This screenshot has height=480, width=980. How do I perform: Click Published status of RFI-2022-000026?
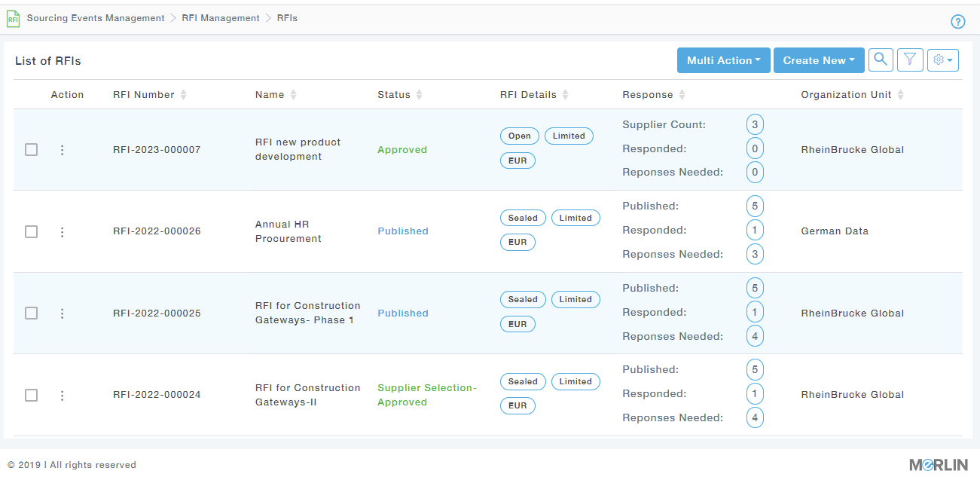(403, 231)
